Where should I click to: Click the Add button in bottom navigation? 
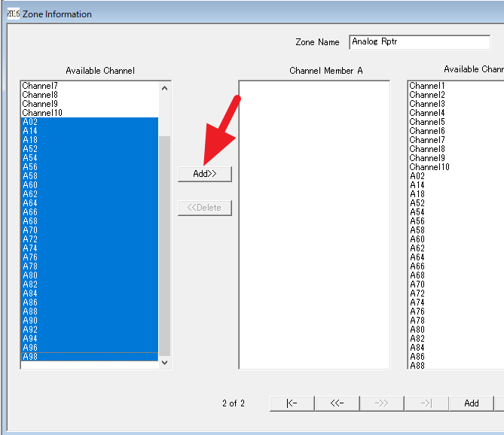pyautogui.click(x=471, y=403)
